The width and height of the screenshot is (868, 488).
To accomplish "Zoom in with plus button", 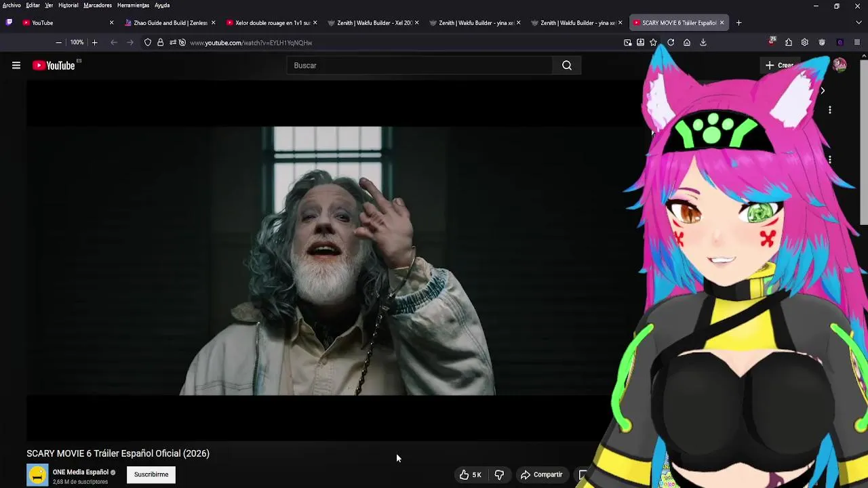I will pos(94,43).
